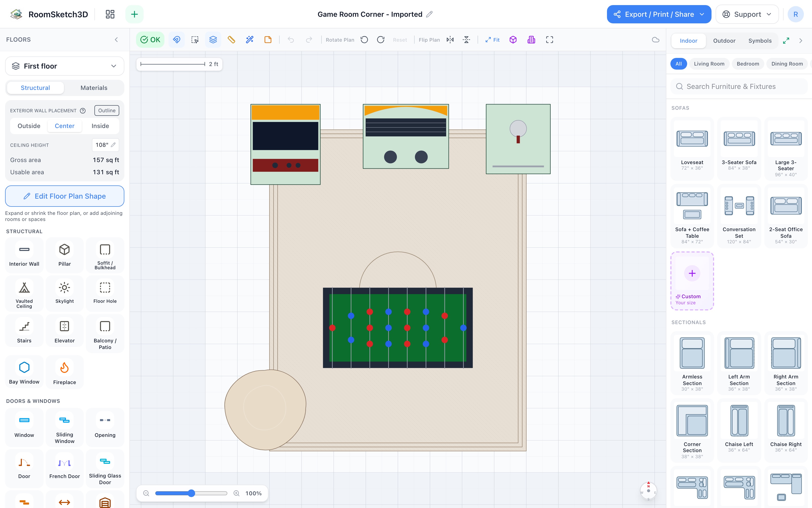
Task: Flip plan horizontally
Action: 450,40
